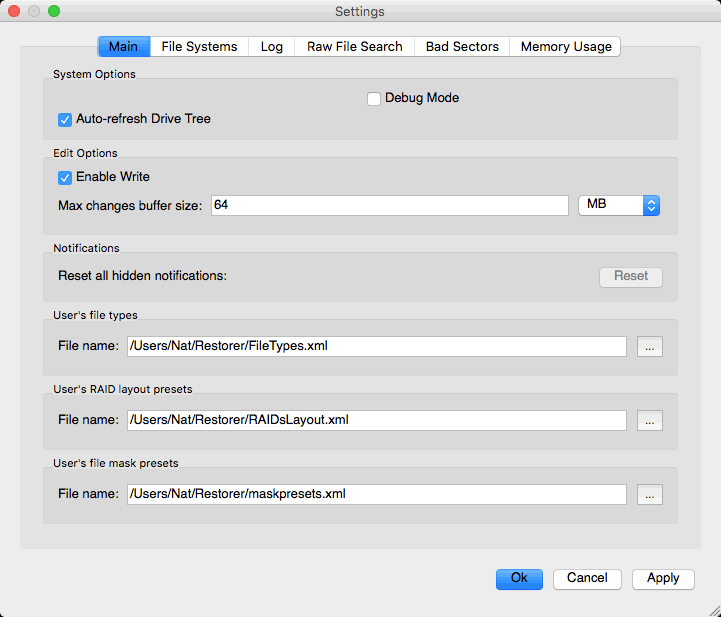Click the Cancel button
This screenshot has width=721, height=617.
coord(587,578)
